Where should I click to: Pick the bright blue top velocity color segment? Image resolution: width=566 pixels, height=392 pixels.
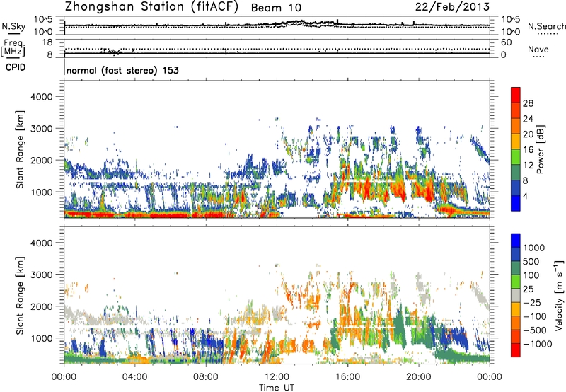point(516,241)
